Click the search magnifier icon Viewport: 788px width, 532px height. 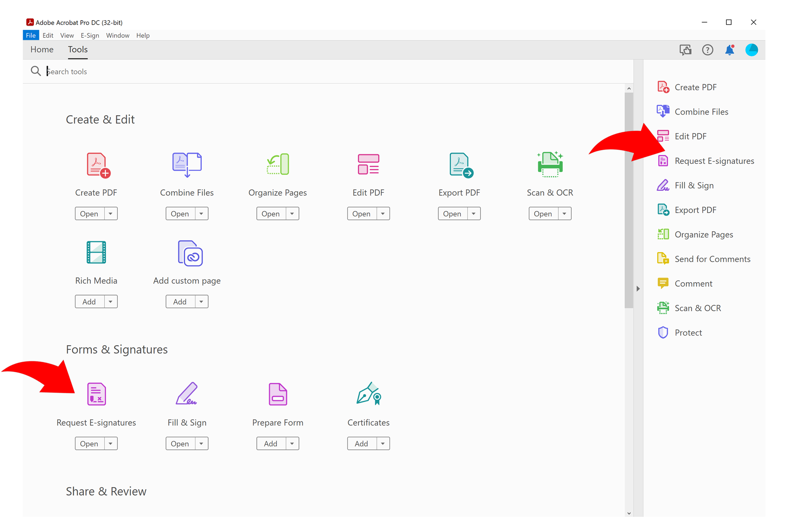click(x=36, y=71)
